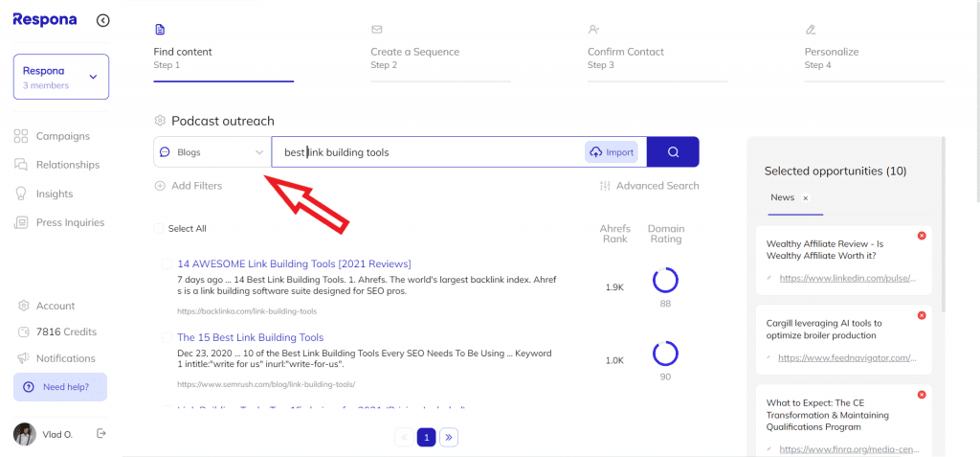This screenshot has width=980, height=457.
Task: Click the logout icon next to Vlad O.
Action: (101, 433)
